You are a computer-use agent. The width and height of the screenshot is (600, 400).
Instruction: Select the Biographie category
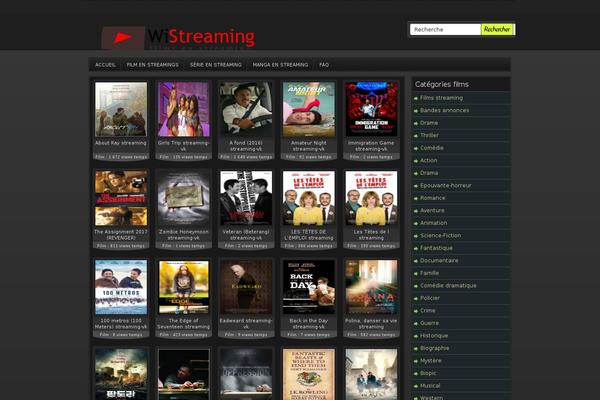pos(435,348)
